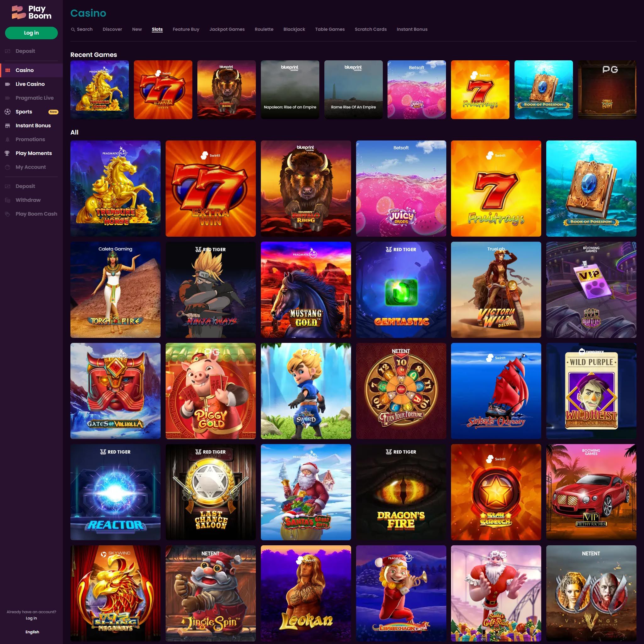Click the Sports soccer ball icon
The image size is (644, 644).
[8, 112]
